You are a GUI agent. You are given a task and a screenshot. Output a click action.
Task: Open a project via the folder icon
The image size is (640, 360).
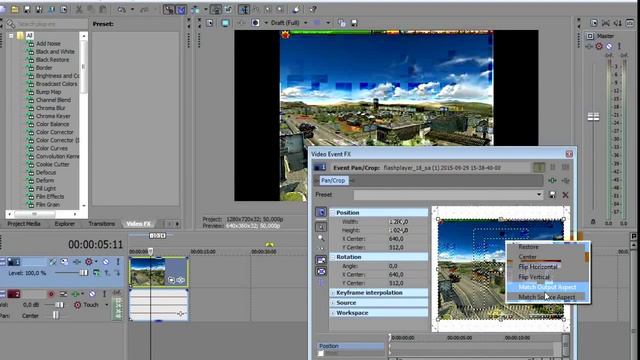[15, 9]
